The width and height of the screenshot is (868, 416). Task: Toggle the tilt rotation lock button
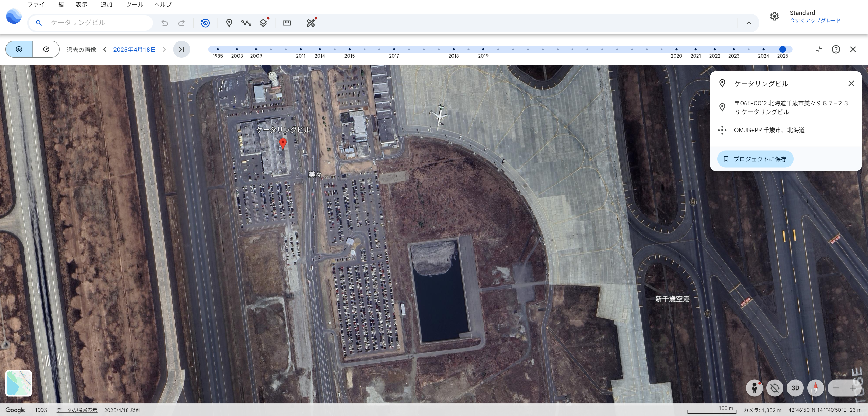click(775, 388)
